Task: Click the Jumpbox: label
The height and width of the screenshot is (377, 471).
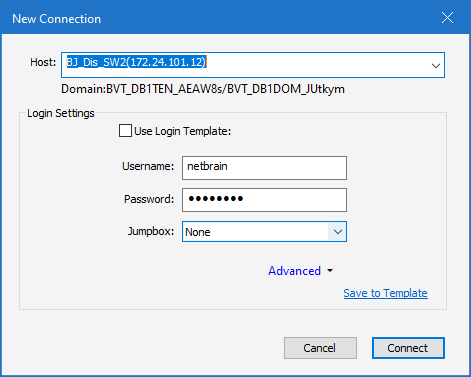Action: (x=151, y=231)
